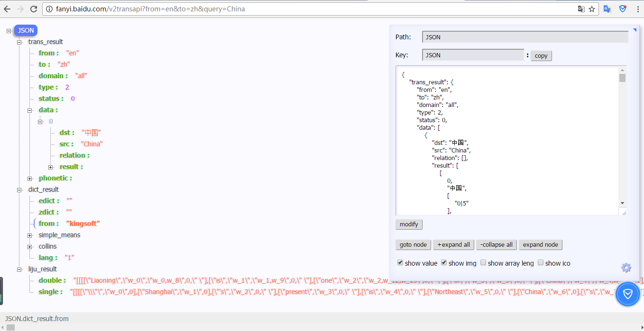Select the relation key

pyautogui.click(x=74, y=155)
